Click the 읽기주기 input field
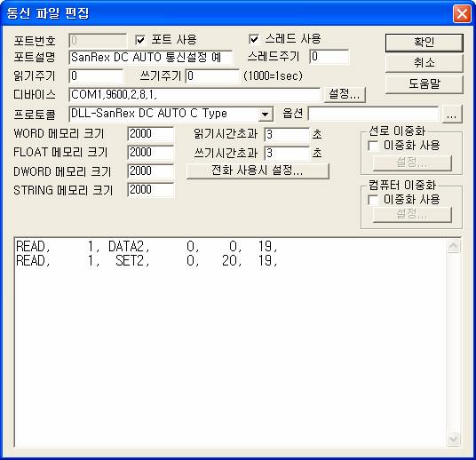The height and width of the screenshot is (460, 476). [x=96, y=75]
